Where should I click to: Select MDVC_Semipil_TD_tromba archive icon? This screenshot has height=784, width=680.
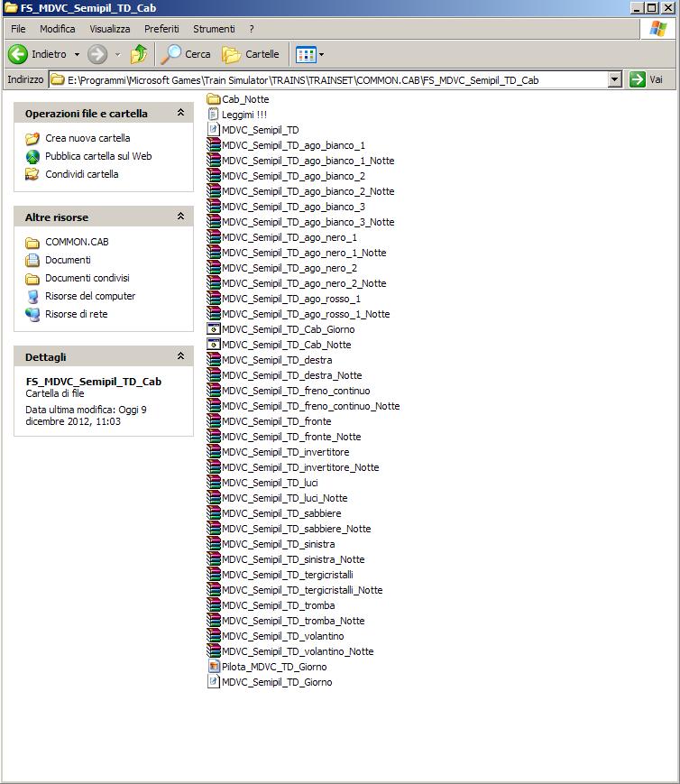pyautogui.click(x=214, y=605)
